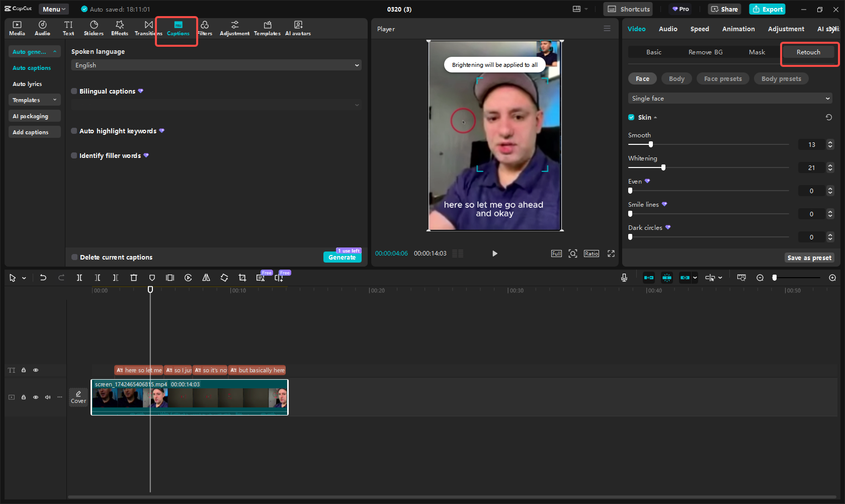The image size is (845, 504).
Task: Click the Generate captions button
Action: pyautogui.click(x=342, y=257)
